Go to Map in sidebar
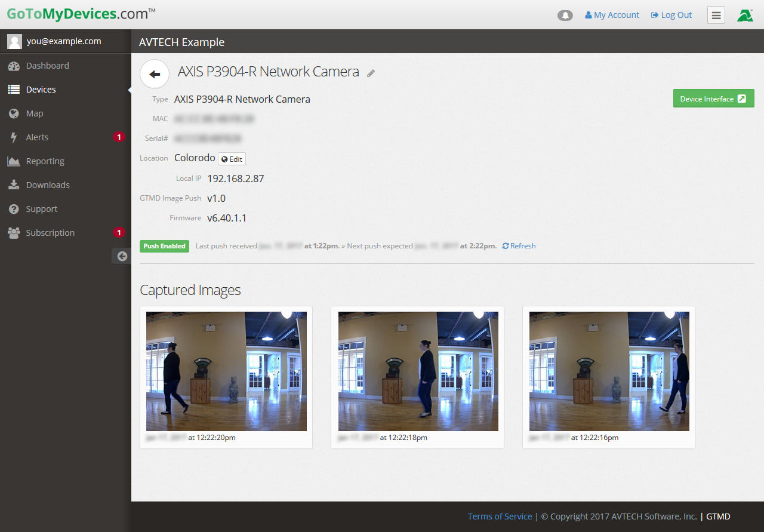The height and width of the screenshot is (532, 764). 35,113
